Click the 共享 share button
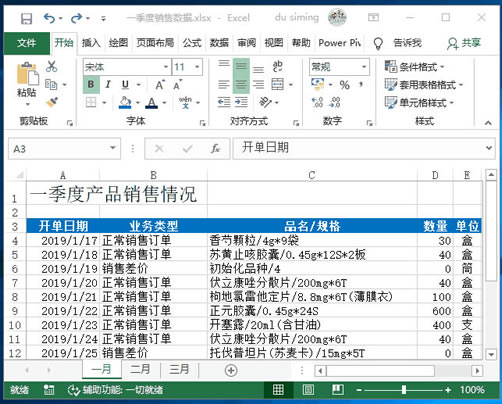This screenshot has height=404, width=502. [464, 43]
